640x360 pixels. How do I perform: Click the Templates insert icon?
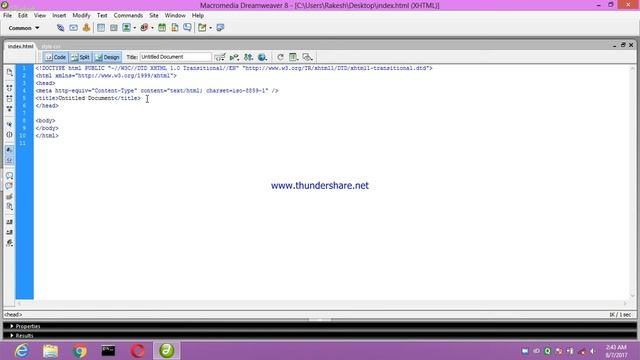[x=202, y=28]
